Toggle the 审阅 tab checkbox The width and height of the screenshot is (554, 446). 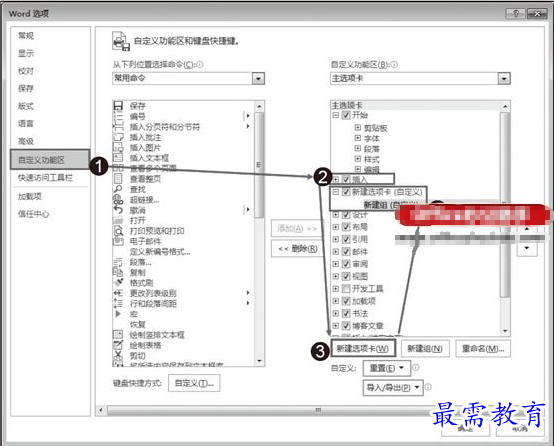346,264
